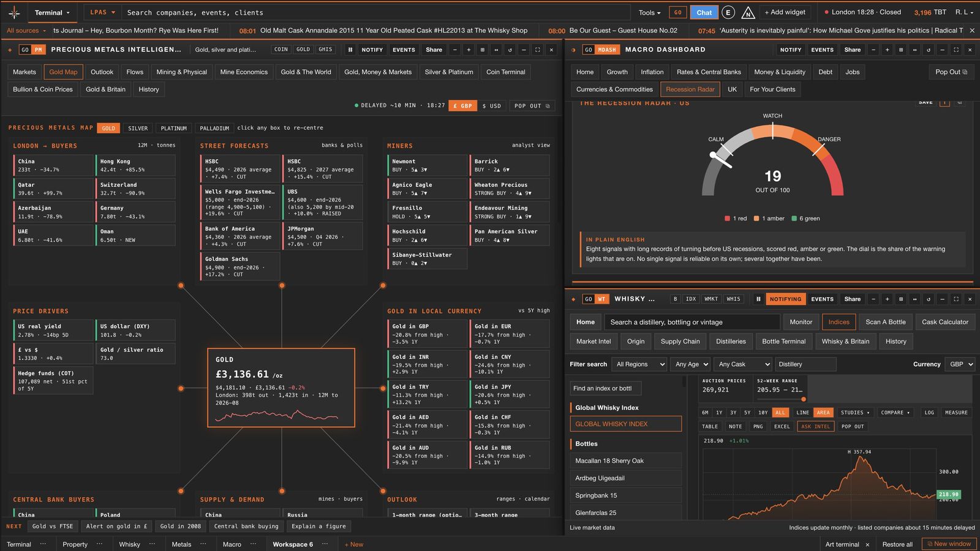Screen dimensions: 980x551
Task: Select SILVER in the precious metals map
Action: (x=138, y=128)
